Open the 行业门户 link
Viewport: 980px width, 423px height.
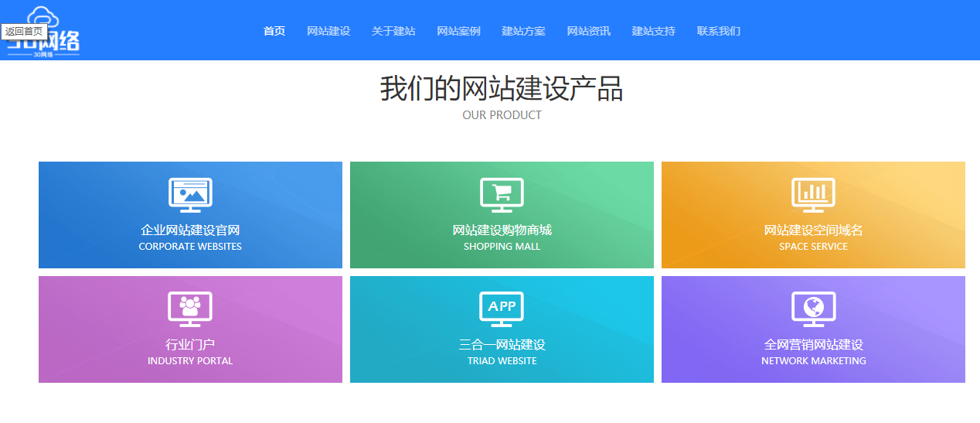(190, 345)
